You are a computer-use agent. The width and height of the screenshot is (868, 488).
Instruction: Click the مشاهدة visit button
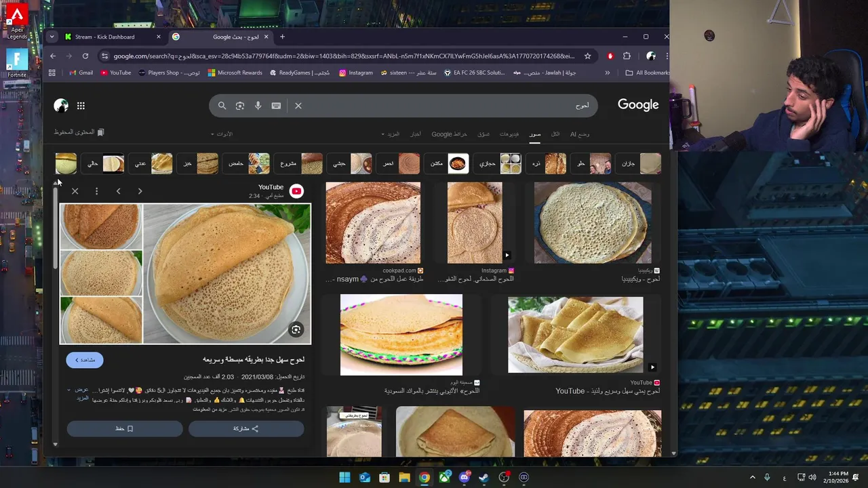coord(85,360)
